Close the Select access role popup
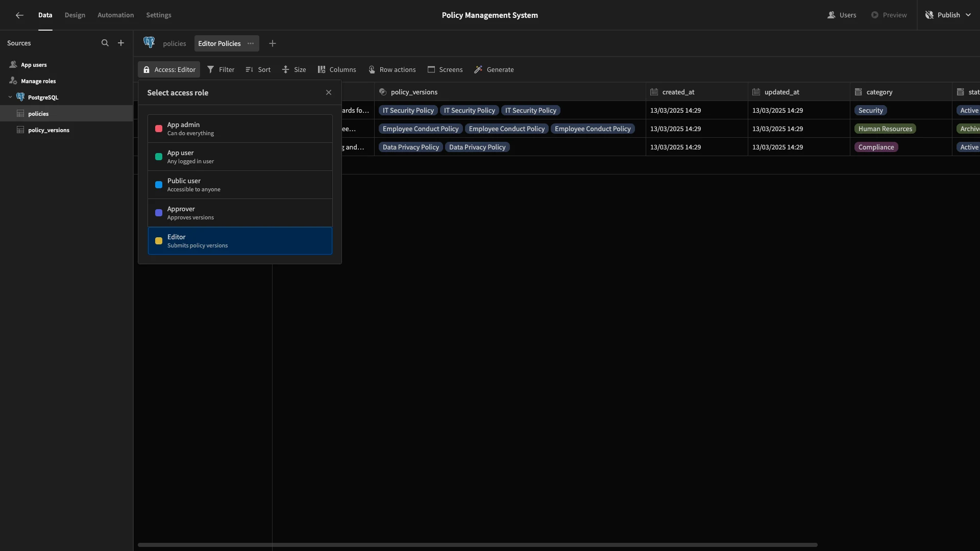Viewport: 980px width, 551px height. pos(329,92)
